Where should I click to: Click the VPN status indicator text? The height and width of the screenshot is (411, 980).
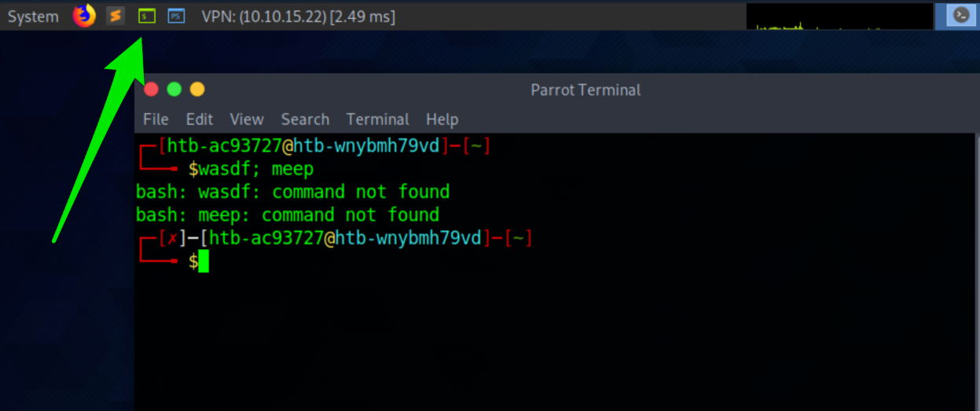[x=299, y=17]
